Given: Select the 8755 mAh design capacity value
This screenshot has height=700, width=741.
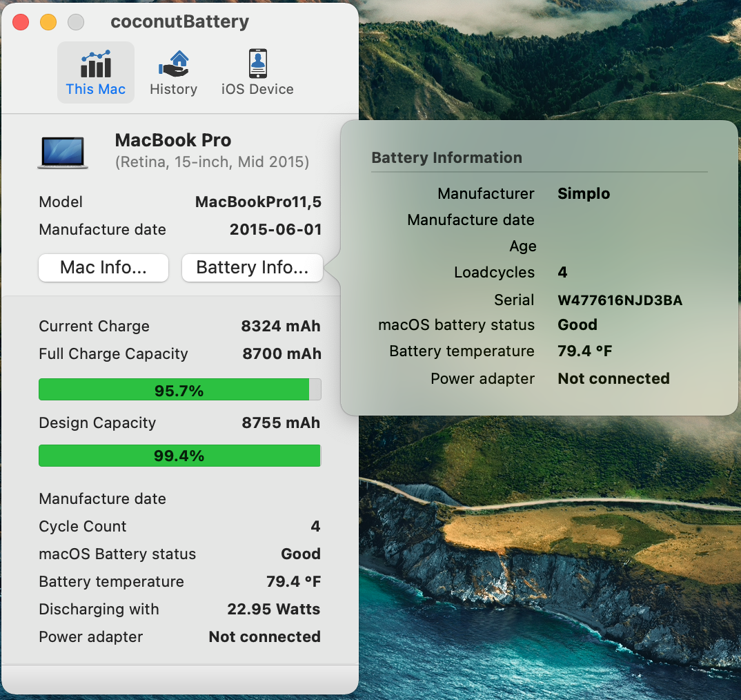Looking at the screenshot, I should point(281,422).
